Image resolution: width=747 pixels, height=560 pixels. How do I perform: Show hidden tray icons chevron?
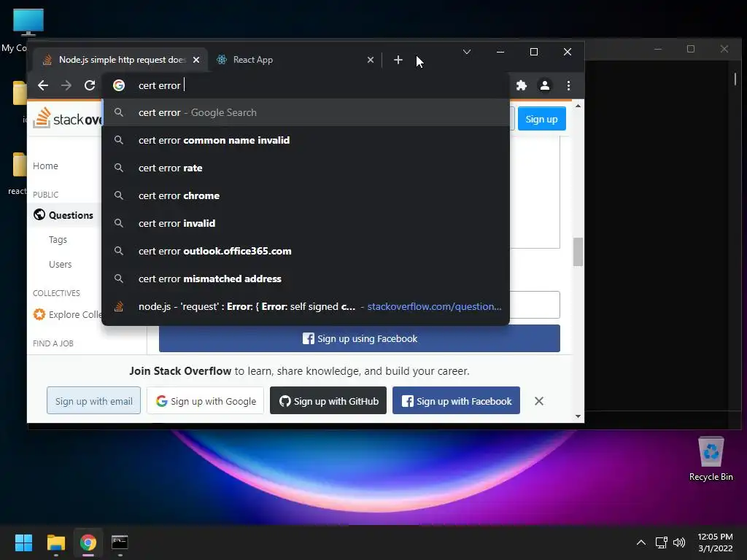[641, 542]
